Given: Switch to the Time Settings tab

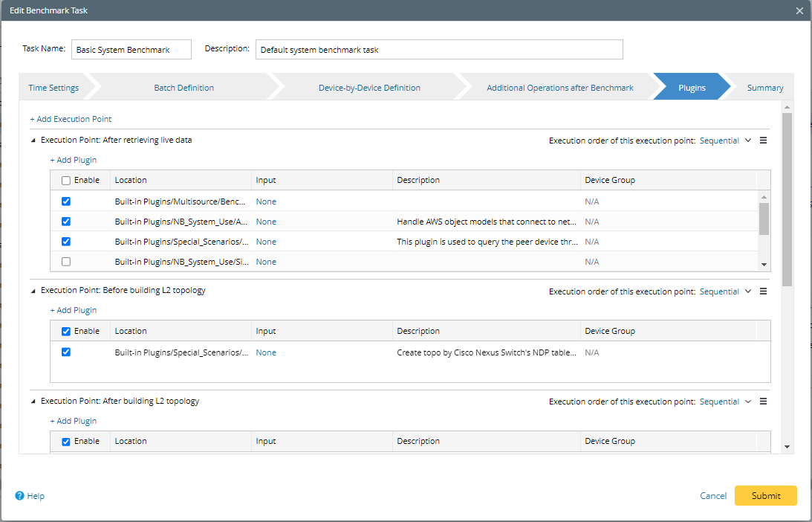Looking at the screenshot, I should (53, 88).
